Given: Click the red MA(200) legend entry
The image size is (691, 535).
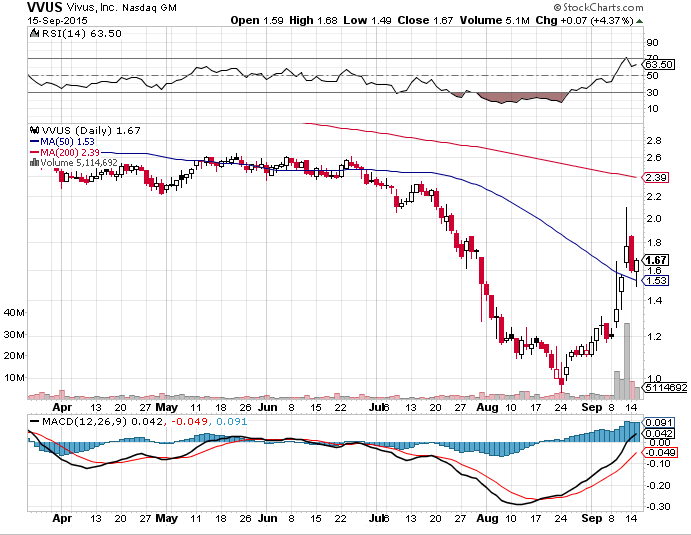Looking at the screenshot, I should [x=70, y=151].
